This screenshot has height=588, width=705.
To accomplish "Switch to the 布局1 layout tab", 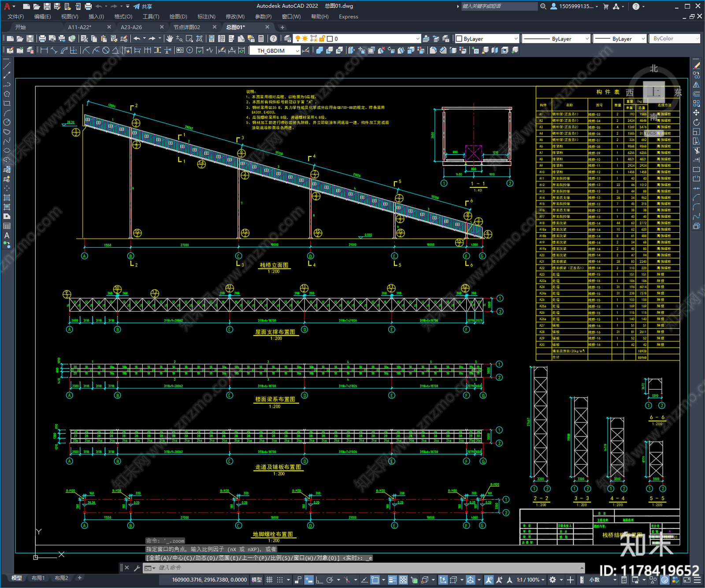I will 38,578.
